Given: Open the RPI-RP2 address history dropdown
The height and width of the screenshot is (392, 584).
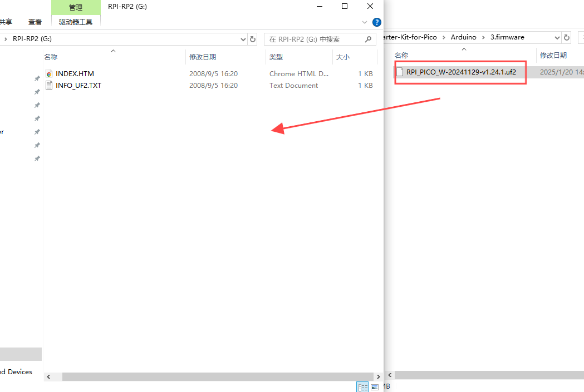Looking at the screenshot, I should click(243, 39).
